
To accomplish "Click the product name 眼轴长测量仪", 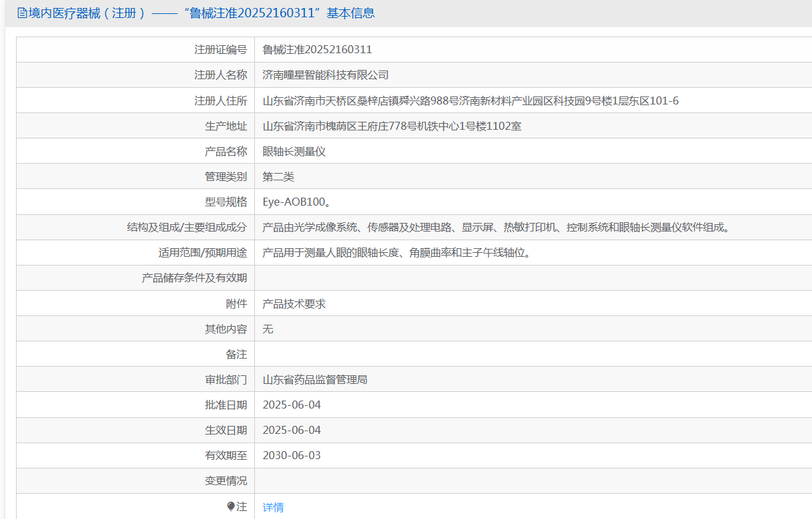I will pyautogui.click(x=294, y=151).
